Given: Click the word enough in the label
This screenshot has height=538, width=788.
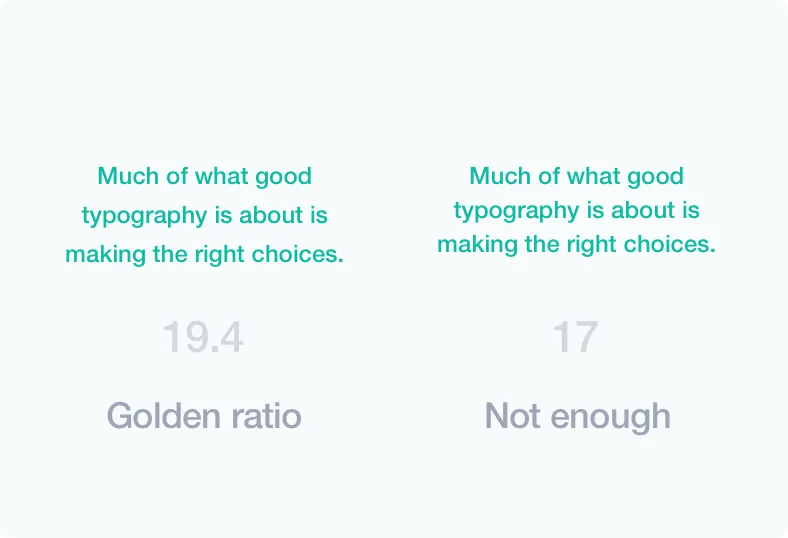Looking at the screenshot, I should click(x=609, y=417).
